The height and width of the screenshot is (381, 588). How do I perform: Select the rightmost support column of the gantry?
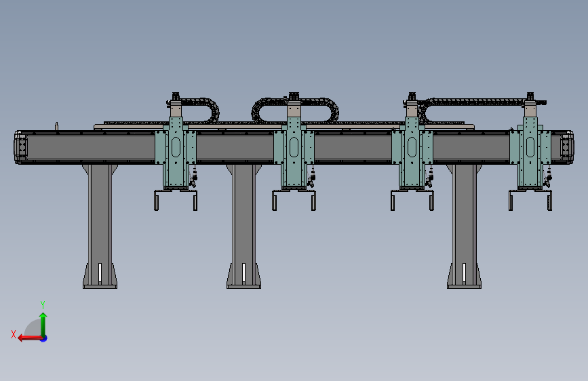(464, 226)
